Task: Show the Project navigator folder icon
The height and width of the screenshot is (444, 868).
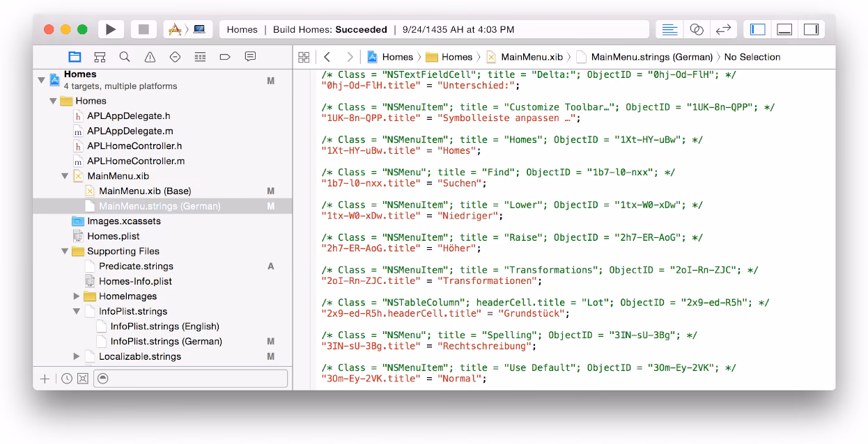Action: coord(75,57)
